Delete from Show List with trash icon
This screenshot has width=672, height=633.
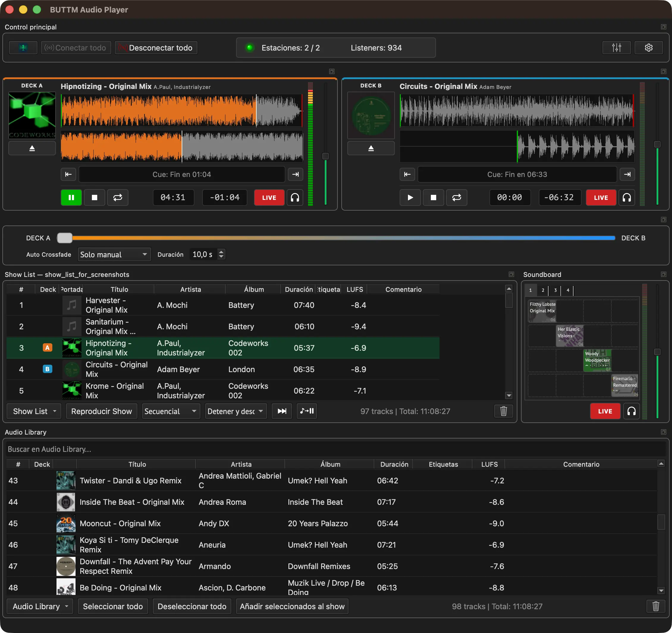(x=503, y=411)
